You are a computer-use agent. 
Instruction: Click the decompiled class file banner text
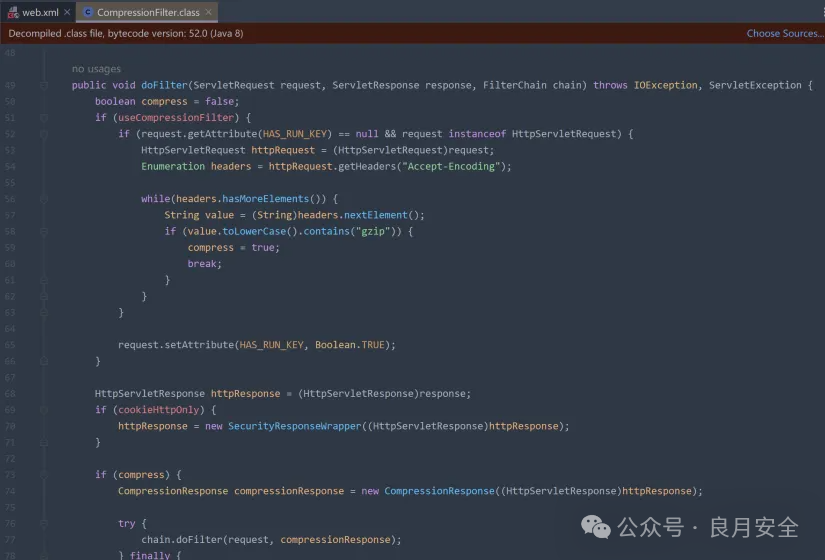pos(126,33)
